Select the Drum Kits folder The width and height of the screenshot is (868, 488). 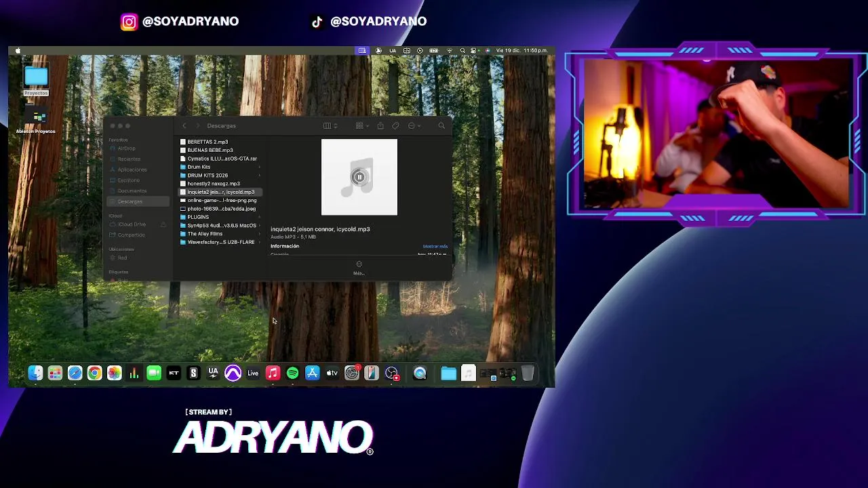(x=199, y=167)
